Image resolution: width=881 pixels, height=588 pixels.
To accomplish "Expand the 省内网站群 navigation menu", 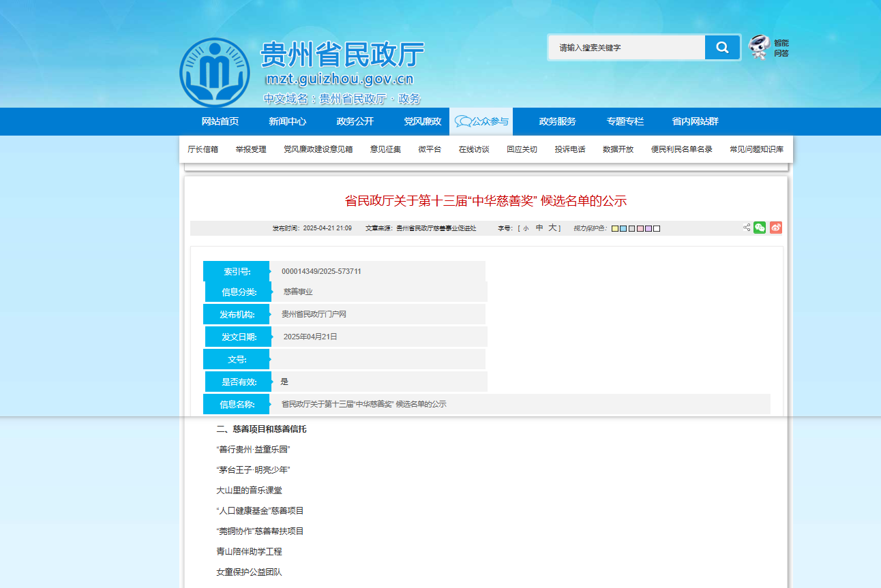I will tap(695, 121).
